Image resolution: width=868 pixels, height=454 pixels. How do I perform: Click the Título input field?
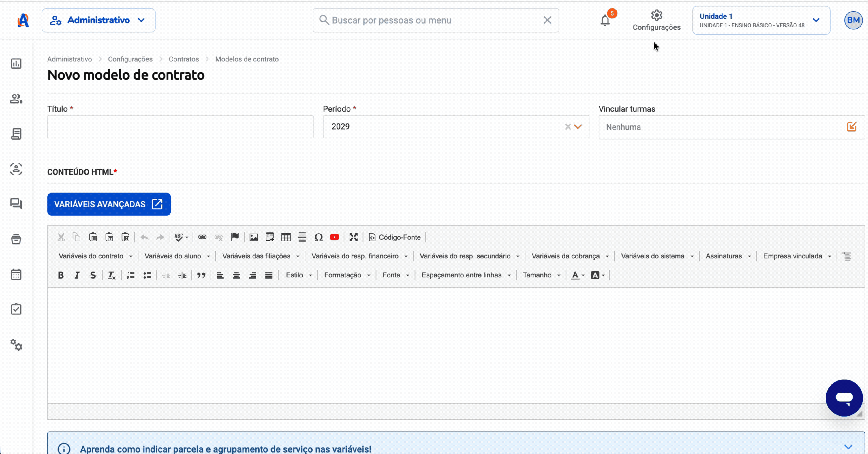[x=180, y=127]
